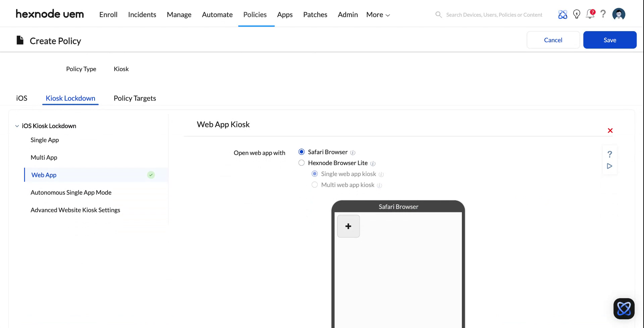Screen dimensions: 644x328
Task: Open the Patches menu
Action: [x=315, y=14]
